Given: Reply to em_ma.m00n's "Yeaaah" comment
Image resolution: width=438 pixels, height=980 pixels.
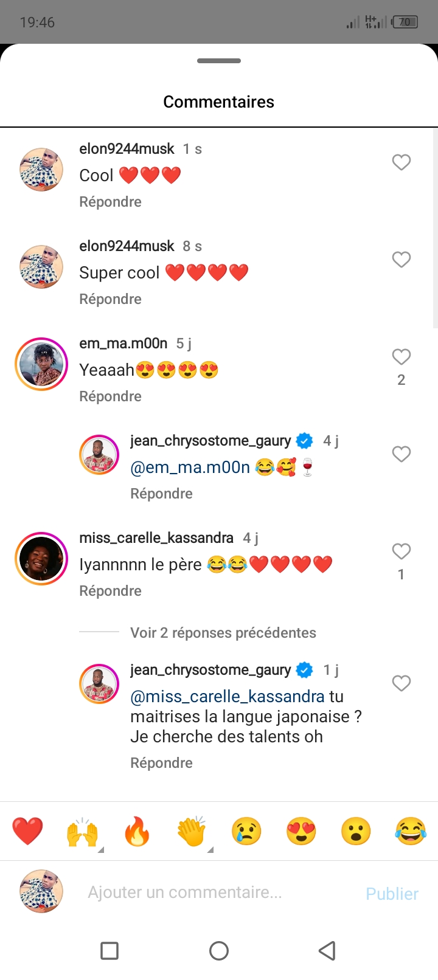Looking at the screenshot, I should click(110, 396).
